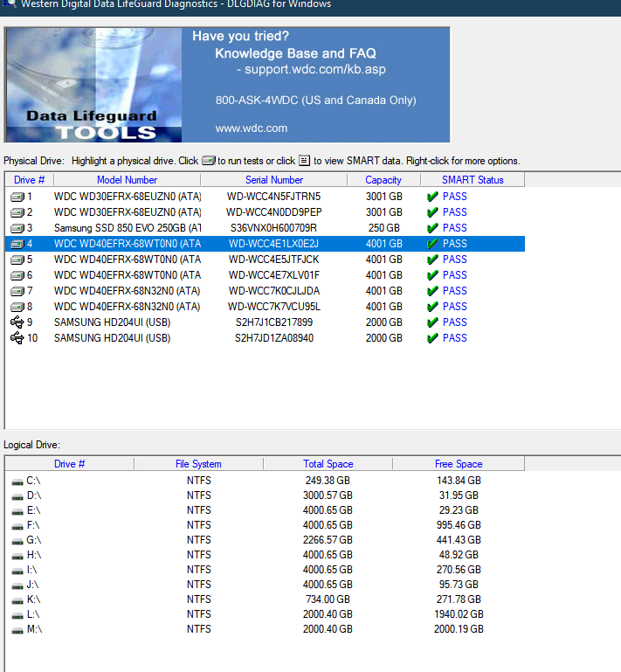
Task: Click NTFS file system of J:\ row
Action: [x=199, y=585]
